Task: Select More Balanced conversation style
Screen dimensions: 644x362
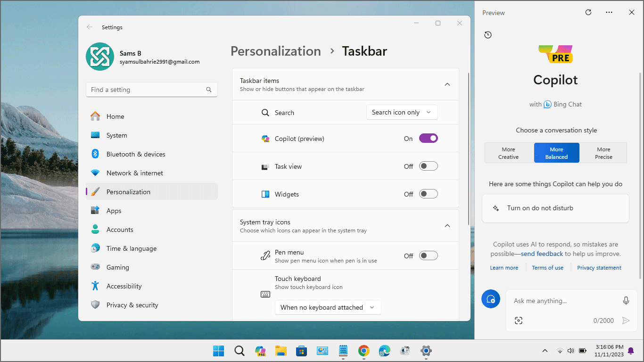Action: point(556,153)
